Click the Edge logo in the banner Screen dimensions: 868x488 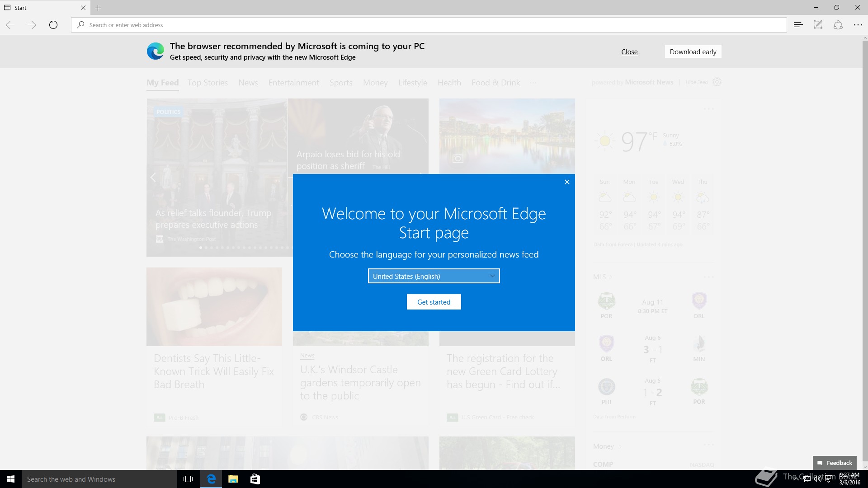(156, 52)
